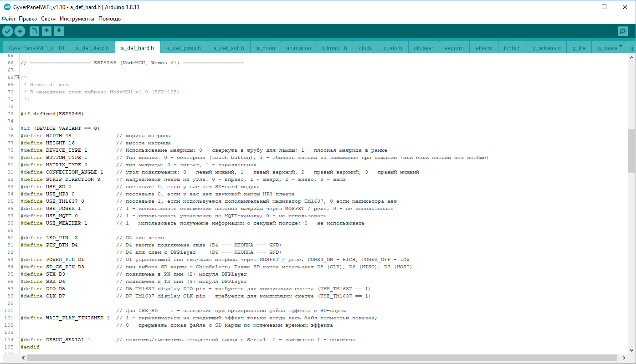Click '#define USE_POWER 1' text
Image resolution: width=636 pixels, height=364 pixels.
pos(51,209)
